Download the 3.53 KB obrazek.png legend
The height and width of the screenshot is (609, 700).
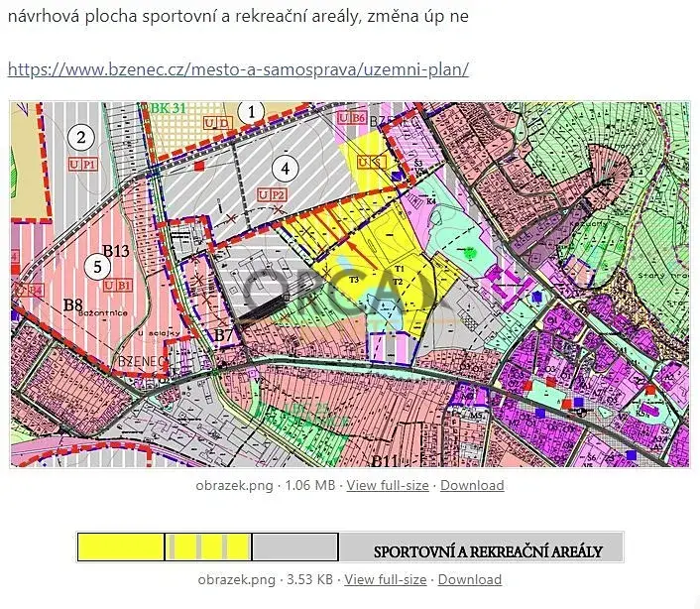click(470, 579)
